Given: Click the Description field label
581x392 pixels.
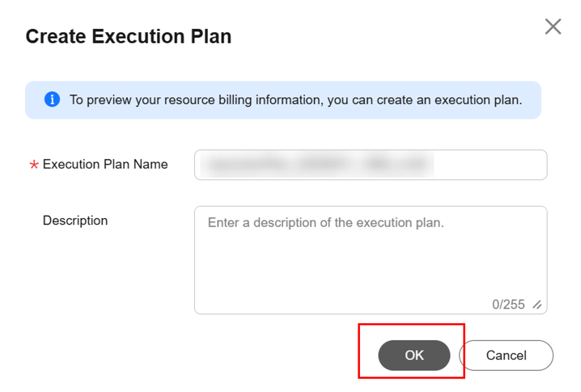Looking at the screenshot, I should tap(75, 221).
